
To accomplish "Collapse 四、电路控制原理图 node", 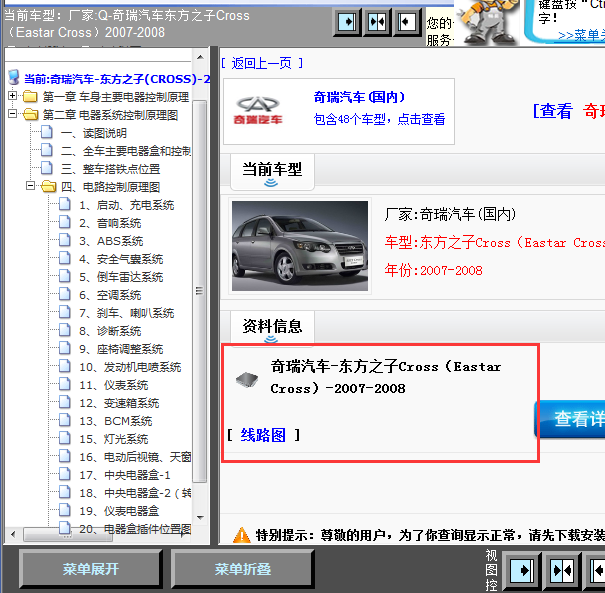I will pyautogui.click(x=30, y=186).
